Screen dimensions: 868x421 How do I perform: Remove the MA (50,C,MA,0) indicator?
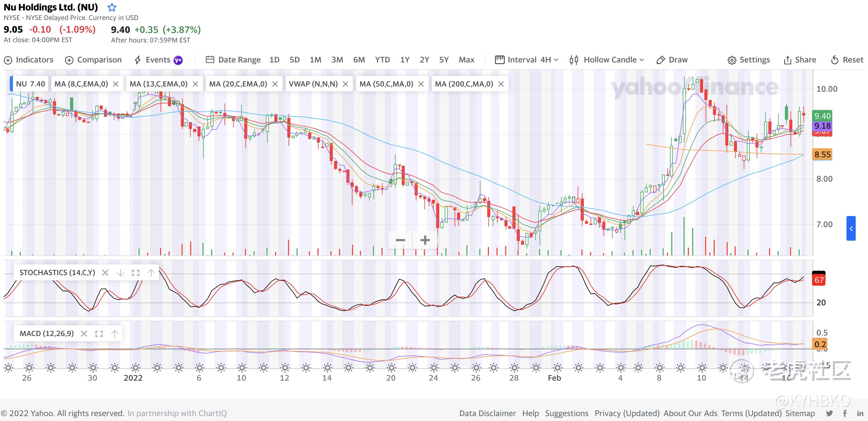click(421, 84)
